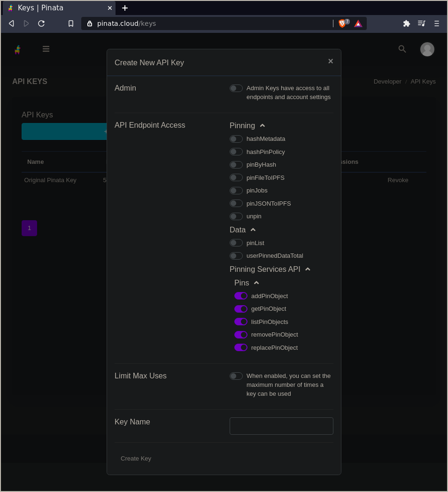Click the bookmark icon next to address bar

tap(71, 23)
